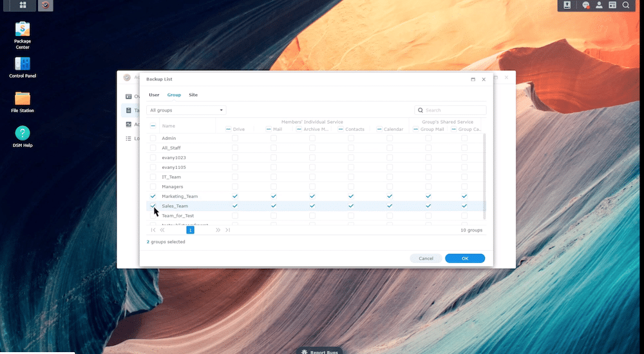Screen dimensions: 644x354
Task: Click the Sales_Team group name
Action: pyautogui.click(x=175, y=206)
